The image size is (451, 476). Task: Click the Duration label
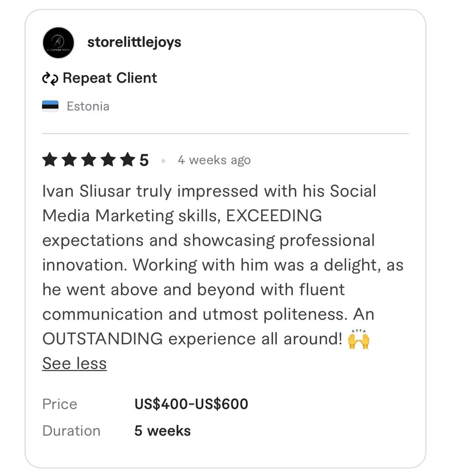point(71,431)
